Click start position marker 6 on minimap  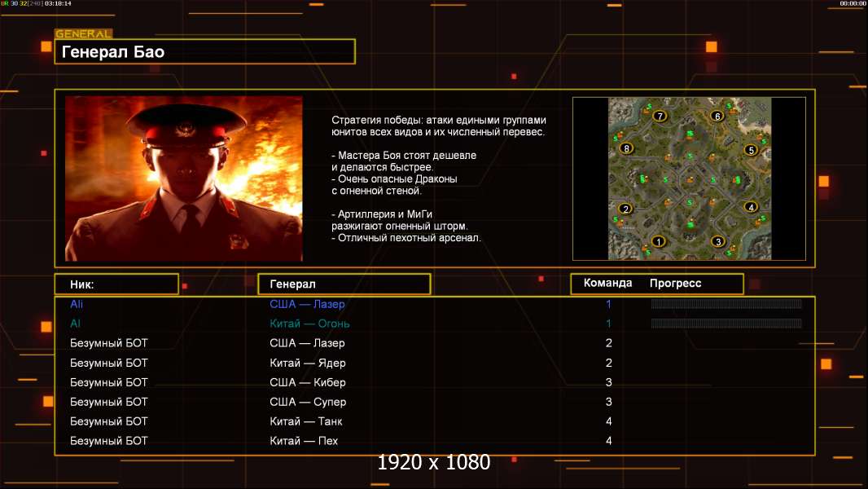click(x=717, y=116)
